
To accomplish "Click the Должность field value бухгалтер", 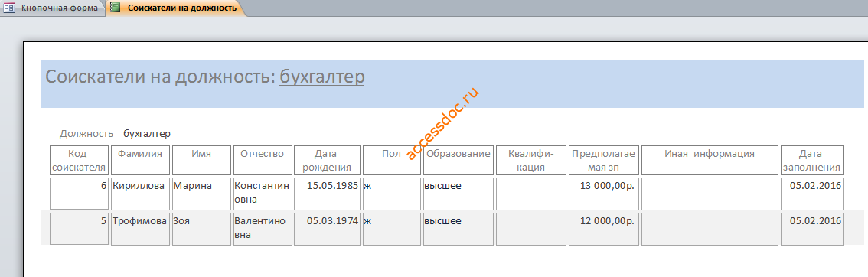I will click(147, 134).
